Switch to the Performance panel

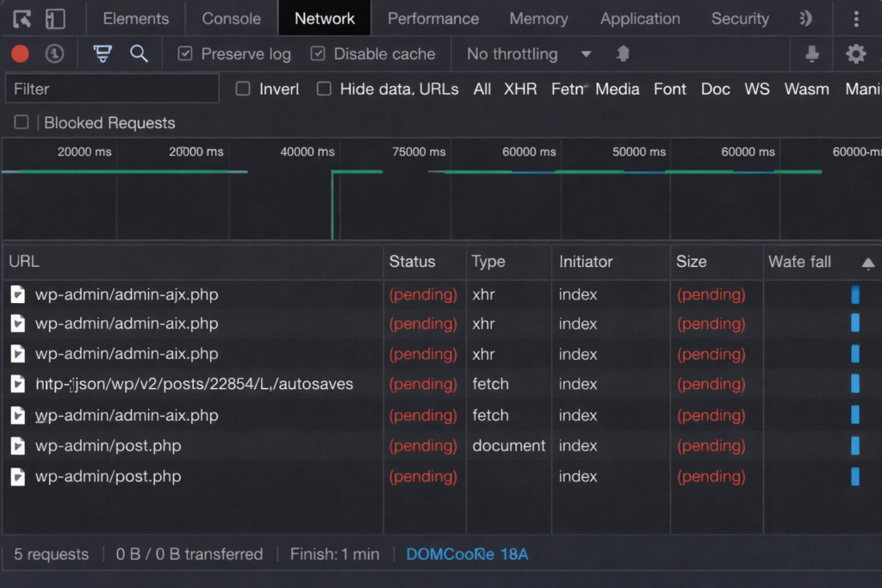432,18
